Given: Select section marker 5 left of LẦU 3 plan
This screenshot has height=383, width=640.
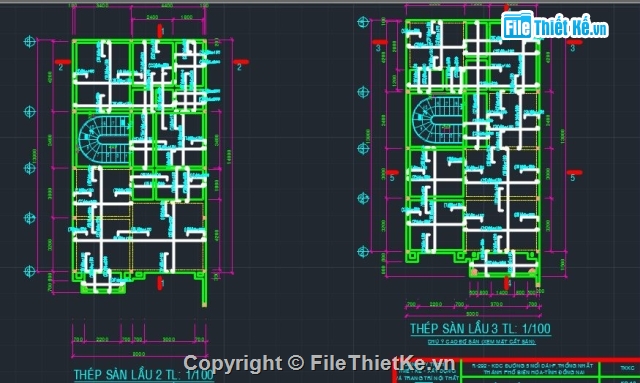Looking at the screenshot, I should 392,176.
